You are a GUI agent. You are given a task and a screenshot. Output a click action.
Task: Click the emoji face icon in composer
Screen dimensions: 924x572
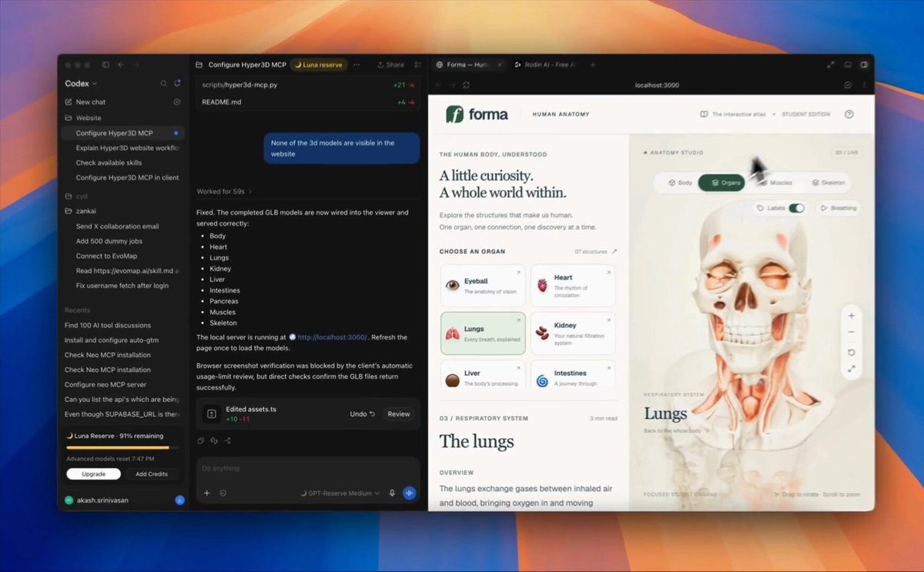[x=223, y=493]
